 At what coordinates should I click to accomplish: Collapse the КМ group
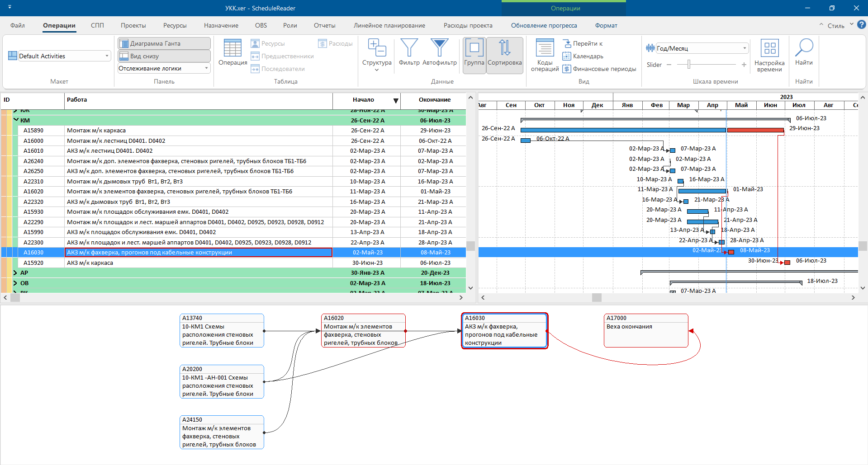pyautogui.click(x=16, y=120)
